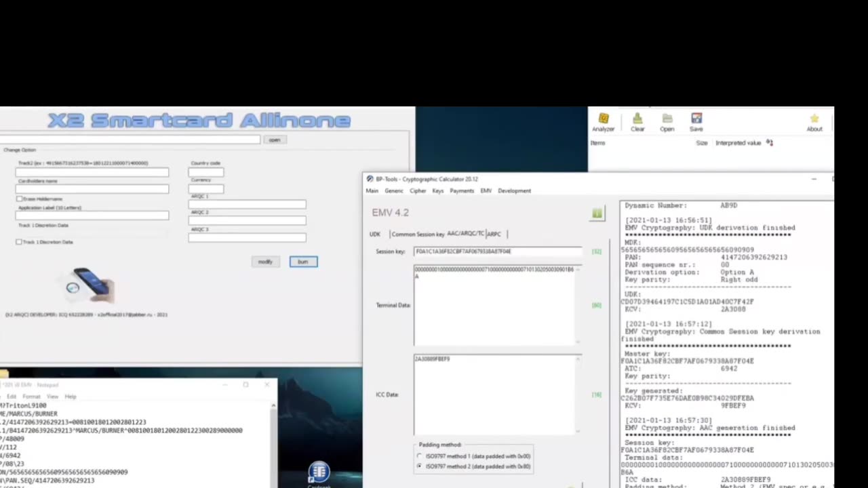
Task: Click the file path field beside open
Action: click(x=130, y=140)
